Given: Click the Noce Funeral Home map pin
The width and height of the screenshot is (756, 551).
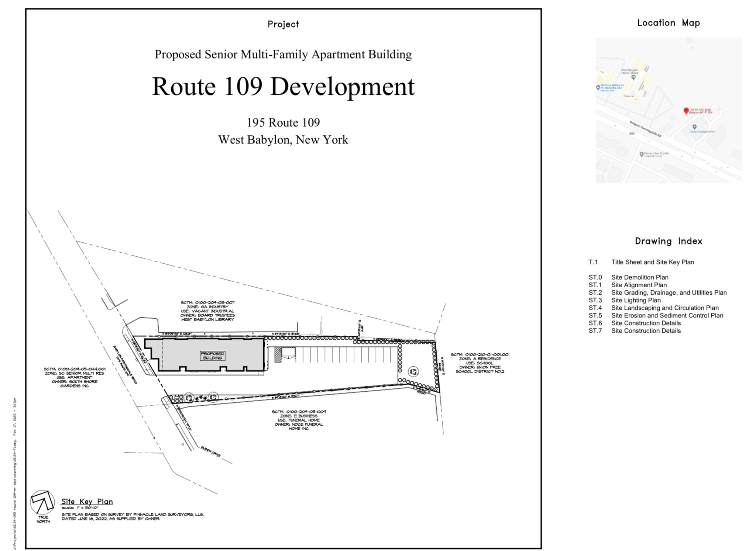Looking at the screenshot, I should click(694, 127).
